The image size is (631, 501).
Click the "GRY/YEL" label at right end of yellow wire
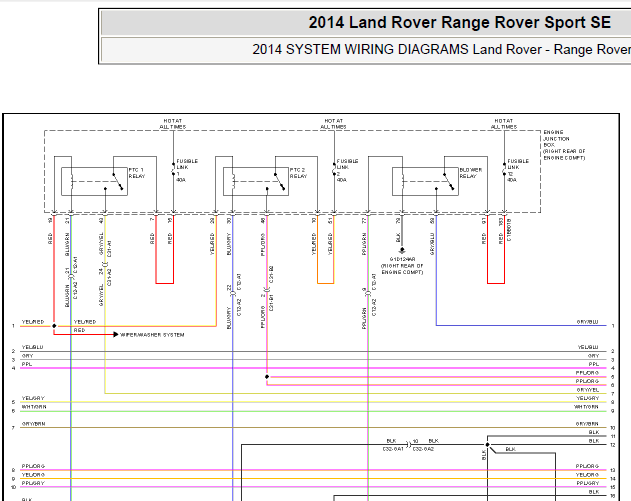[588, 390]
